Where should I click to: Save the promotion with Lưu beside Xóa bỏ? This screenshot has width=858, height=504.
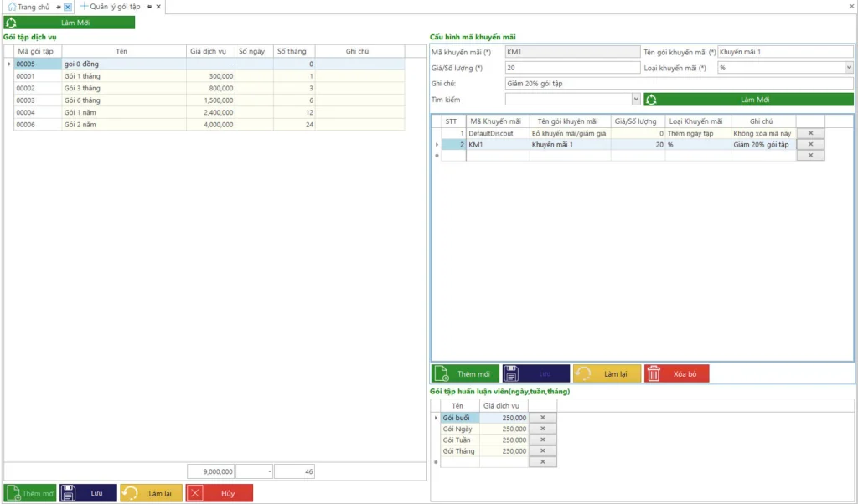pos(536,374)
